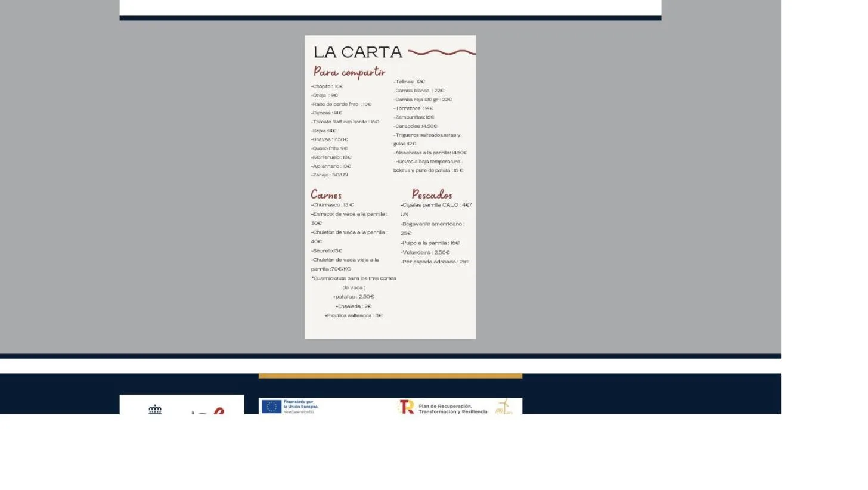868x490 pixels.
Task: Click the '+patatas : 2,50€' garnish line
Action: (x=354, y=297)
